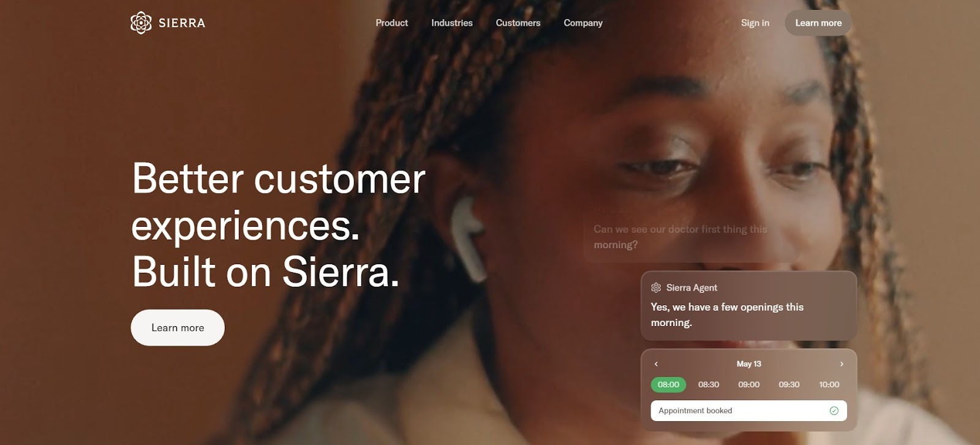
Task: Click the SIERRA wordmark in header
Action: tap(182, 23)
